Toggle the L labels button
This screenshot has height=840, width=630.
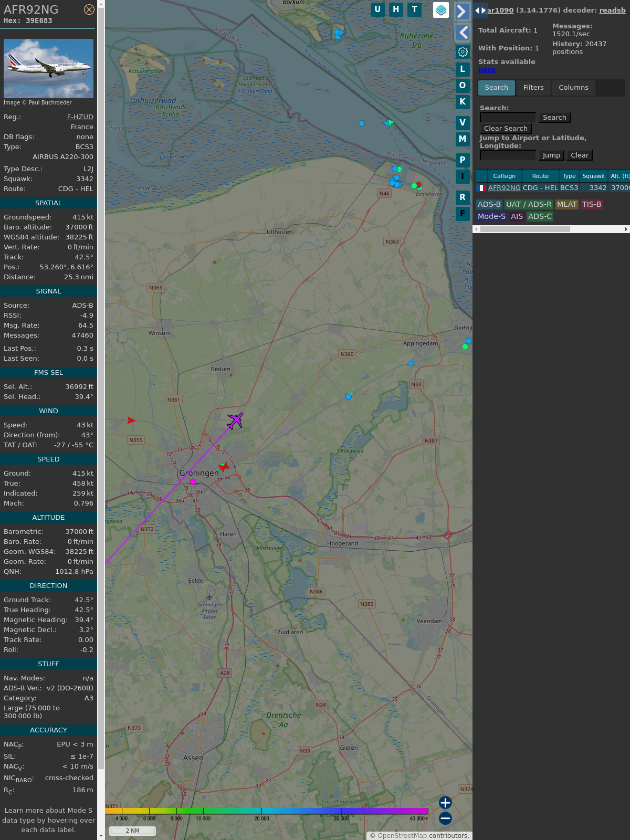(x=463, y=69)
